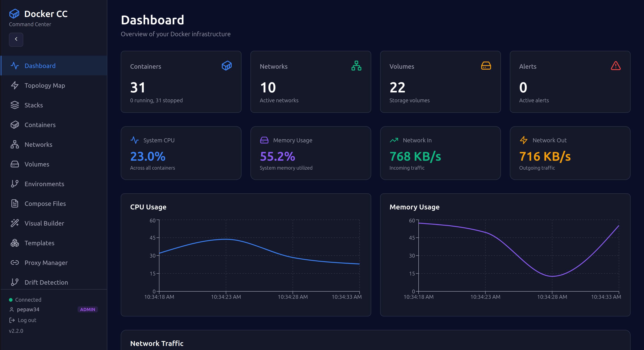Click the green Connected status indicator

pyautogui.click(x=11, y=299)
